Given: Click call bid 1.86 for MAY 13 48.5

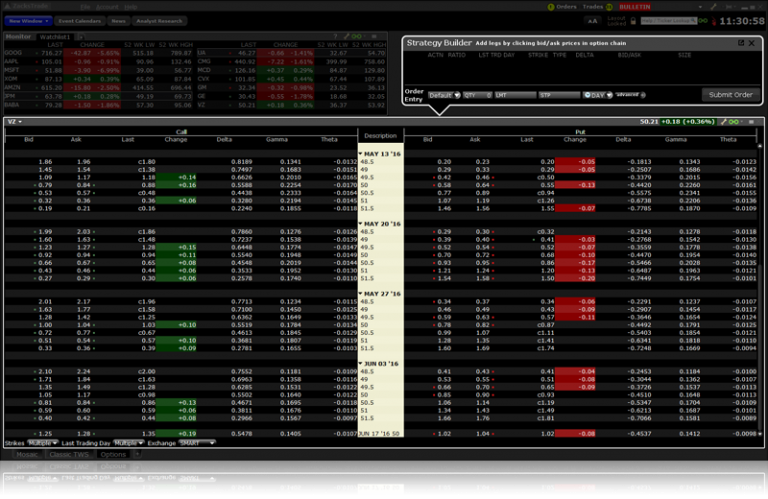Looking at the screenshot, I should [45, 162].
